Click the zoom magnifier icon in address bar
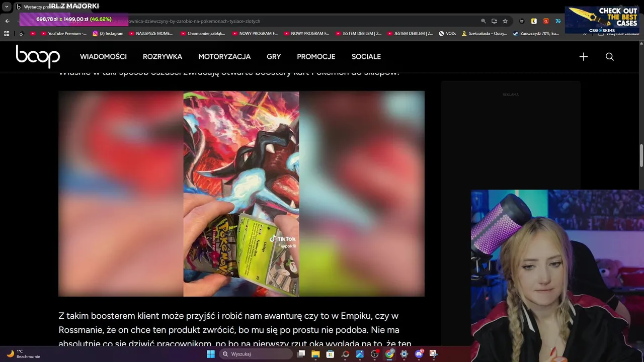This screenshot has height=362, width=644. (484, 21)
